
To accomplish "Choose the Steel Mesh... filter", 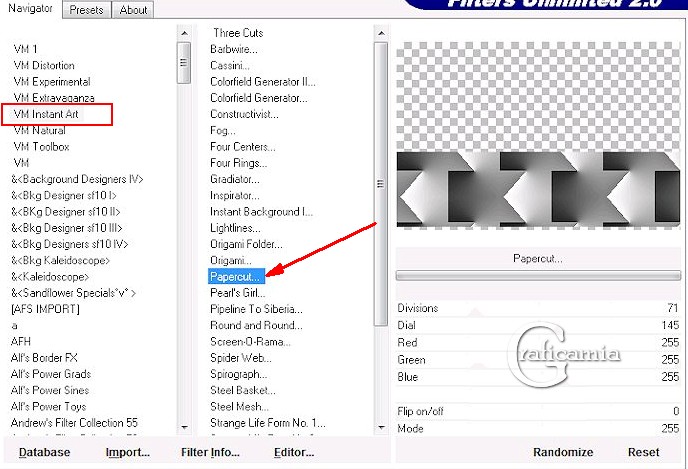I will click(239, 406).
